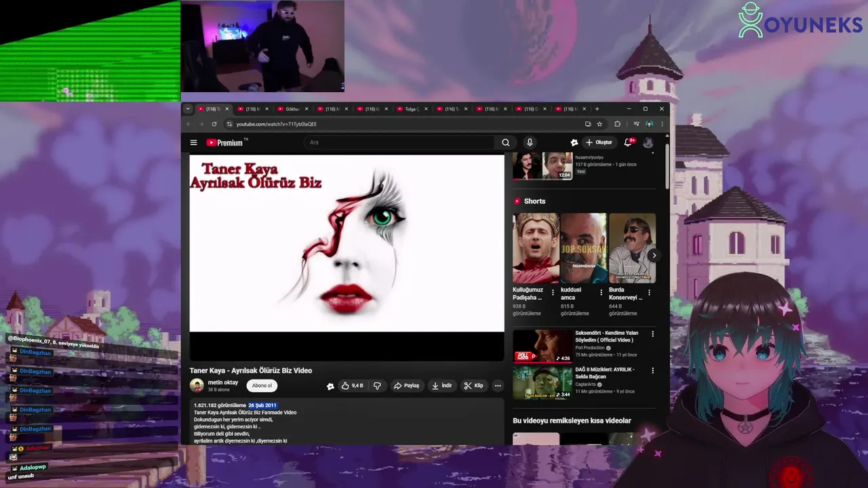Subscribe using the Abone ol button
The image size is (868, 488).
[x=262, y=386]
